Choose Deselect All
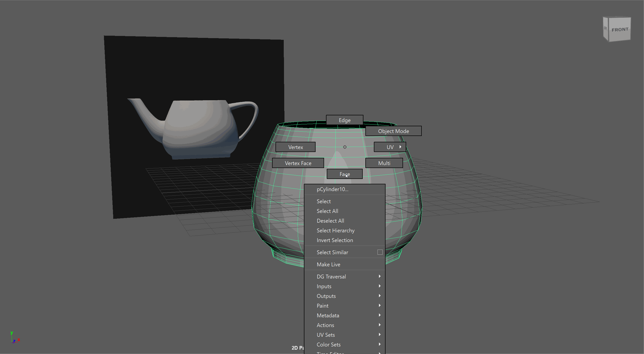Image resolution: width=644 pixels, height=354 pixels. tap(330, 221)
